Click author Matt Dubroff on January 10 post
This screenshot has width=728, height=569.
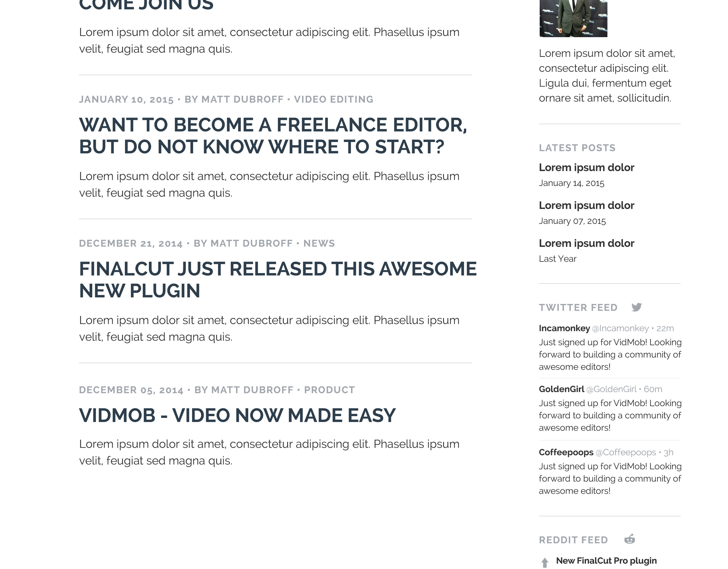242,99
